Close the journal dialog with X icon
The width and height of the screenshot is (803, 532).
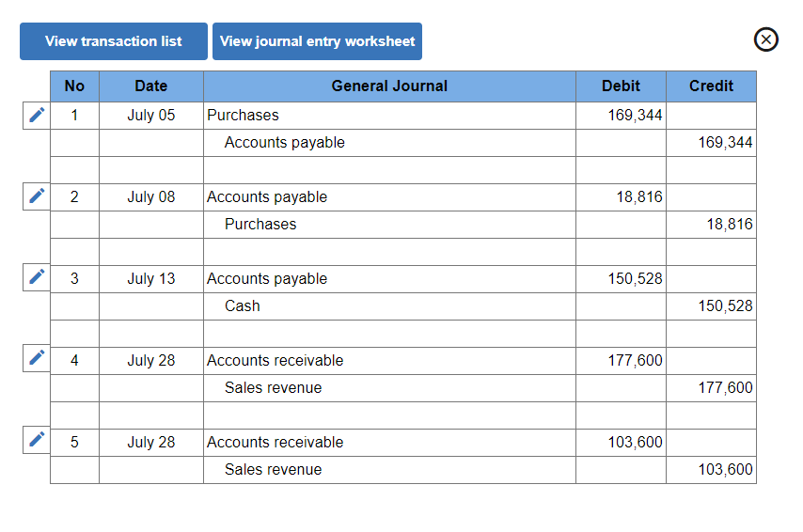pos(766,39)
